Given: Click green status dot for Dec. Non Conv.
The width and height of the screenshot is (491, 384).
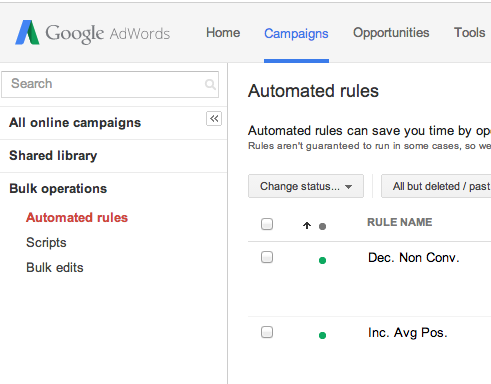Looking at the screenshot, I should coord(322,260).
